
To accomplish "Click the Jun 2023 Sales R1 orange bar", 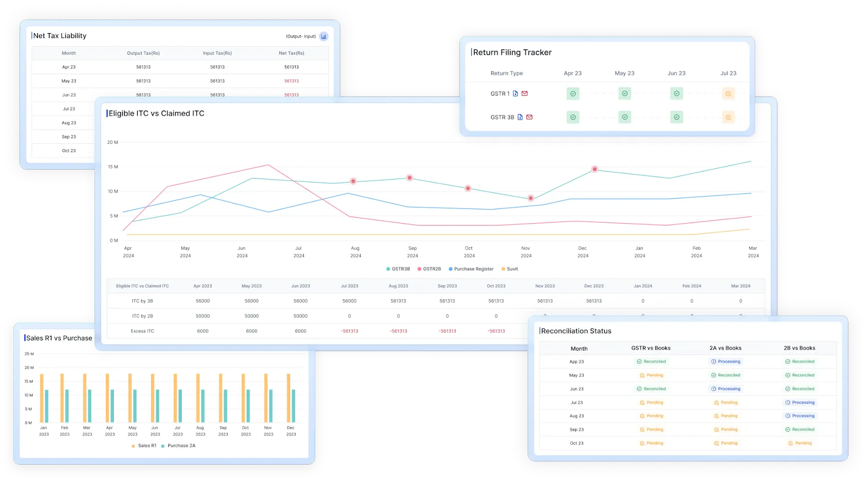I will click(x=152, y=398).
